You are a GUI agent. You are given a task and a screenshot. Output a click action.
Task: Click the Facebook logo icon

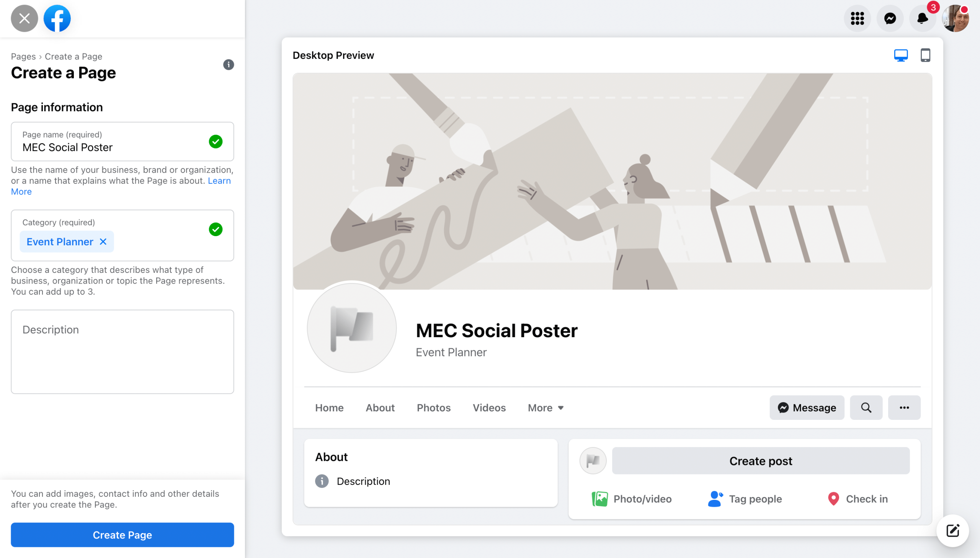click(57, 18)
